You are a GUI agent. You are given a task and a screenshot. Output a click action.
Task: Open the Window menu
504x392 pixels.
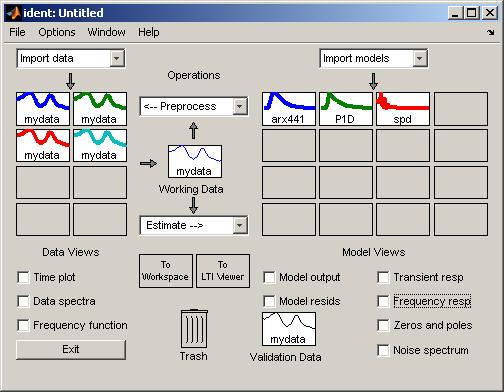coord(106,32)
